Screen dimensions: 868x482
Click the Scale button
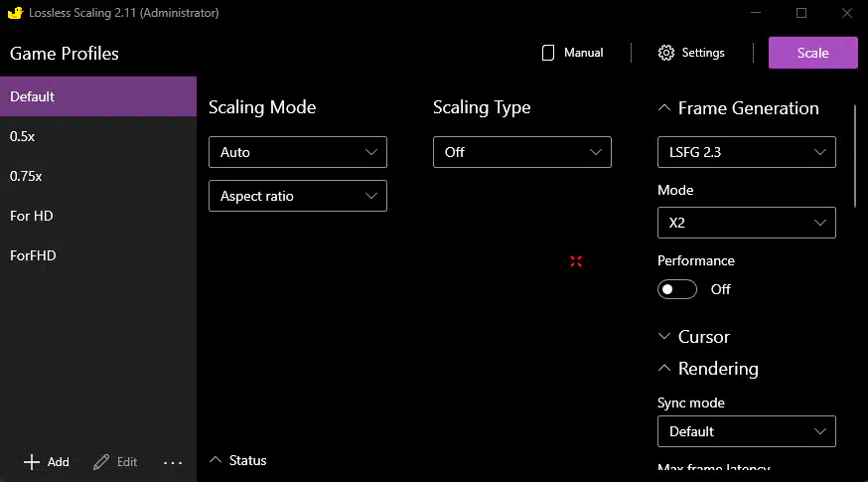(x=812, y=53)
